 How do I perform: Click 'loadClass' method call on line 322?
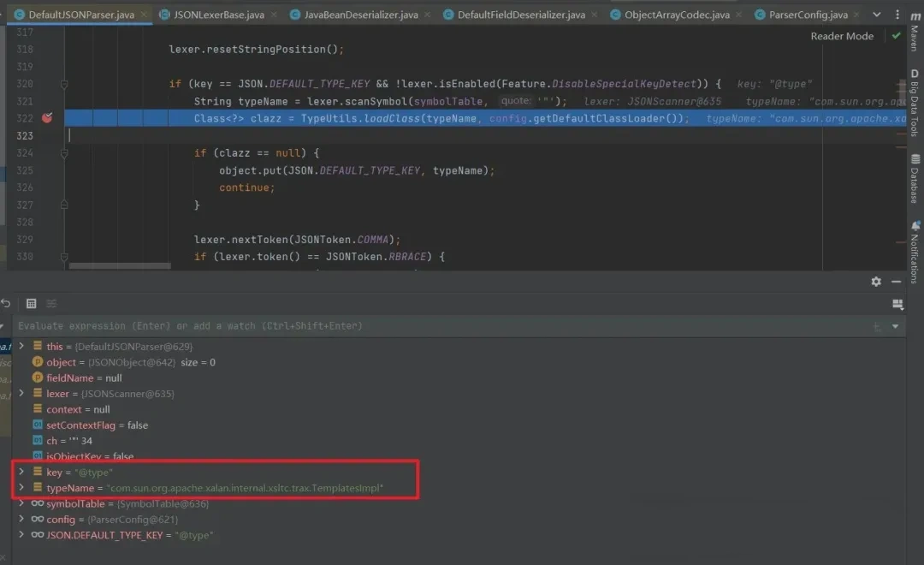tap(392, 118)
